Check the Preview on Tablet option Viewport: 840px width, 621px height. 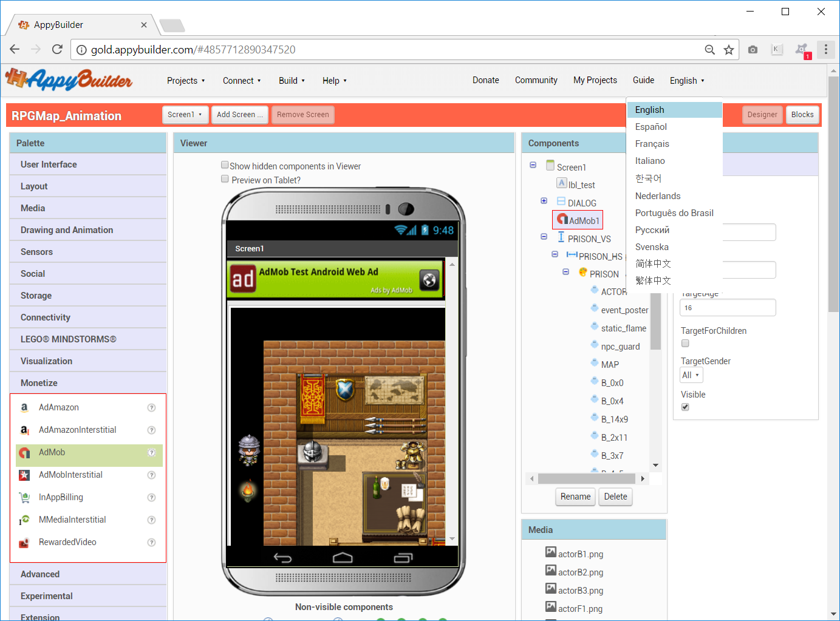[x=225, y=178]
